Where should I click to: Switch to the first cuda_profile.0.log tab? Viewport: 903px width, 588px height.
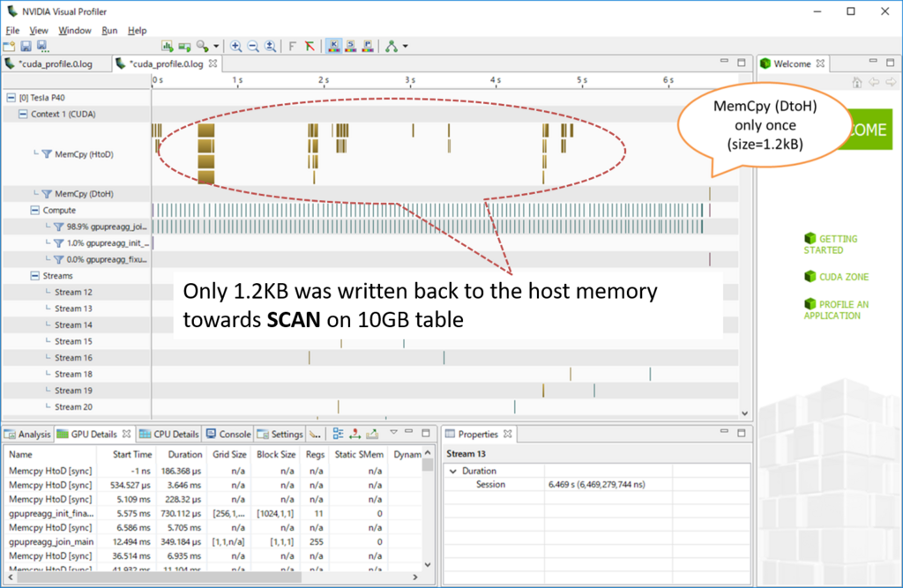[56, 64]
